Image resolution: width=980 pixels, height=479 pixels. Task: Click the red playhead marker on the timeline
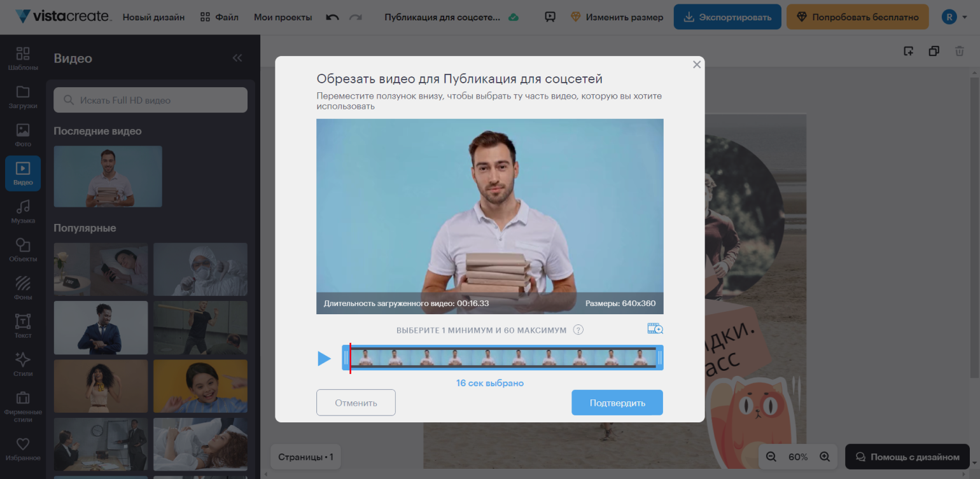[x=350, y=358]
